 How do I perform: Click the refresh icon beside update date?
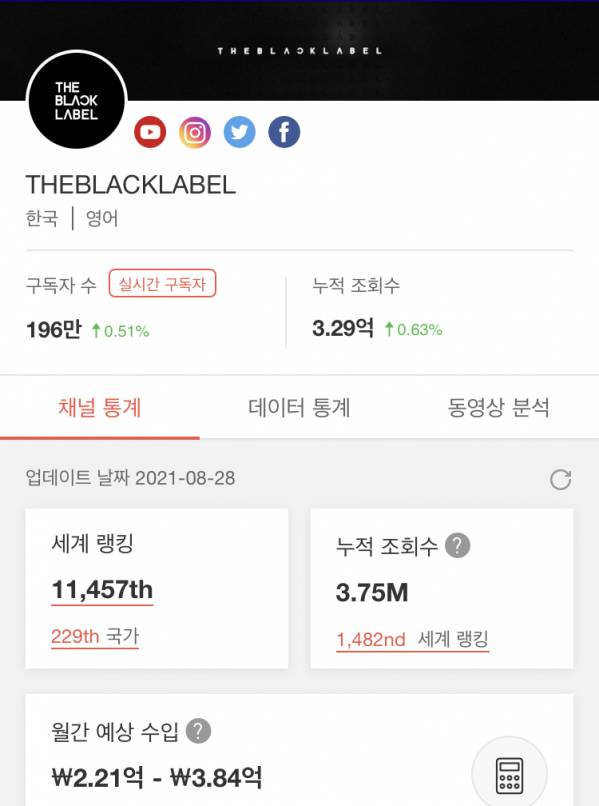[560, 480]
